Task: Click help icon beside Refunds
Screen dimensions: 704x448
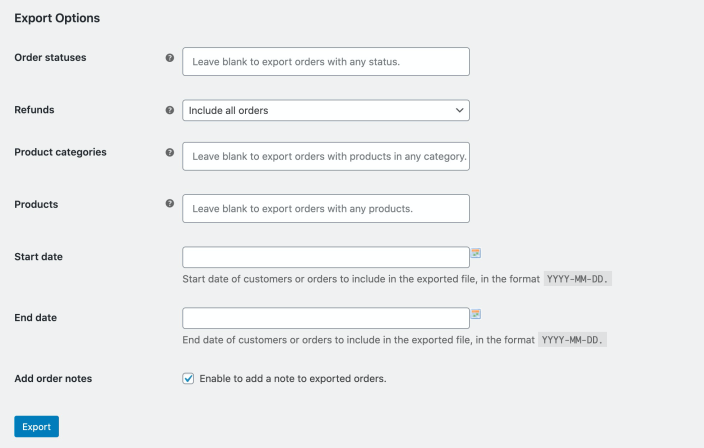Action: click(169, 110)
